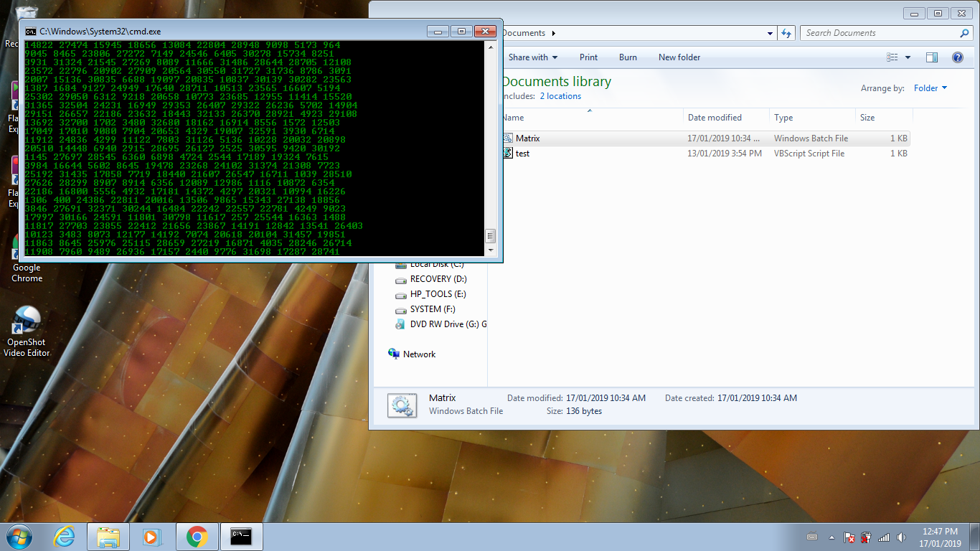The height and width of the screenshot is (551, 980).
Task: Expand the hidden icons tray arrow
Action: 830,536
